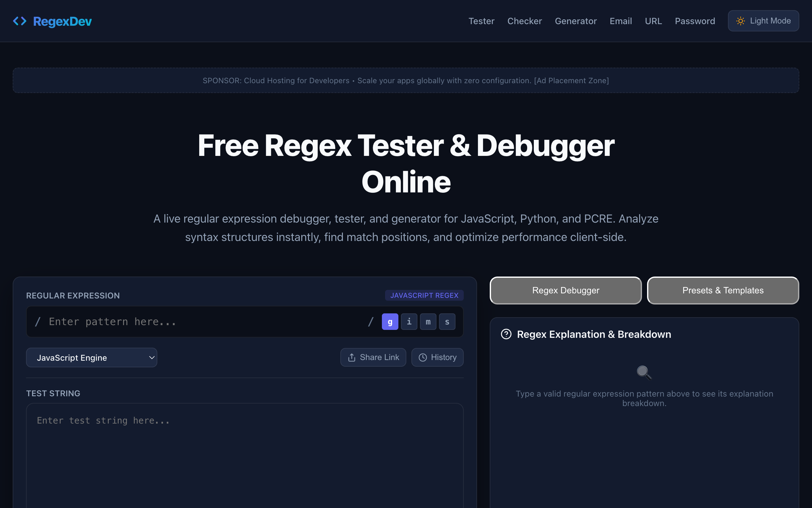Click the sponsor Cloud Hosting ad banner
This screenshot has height=508, width=812.
point(406,80)
